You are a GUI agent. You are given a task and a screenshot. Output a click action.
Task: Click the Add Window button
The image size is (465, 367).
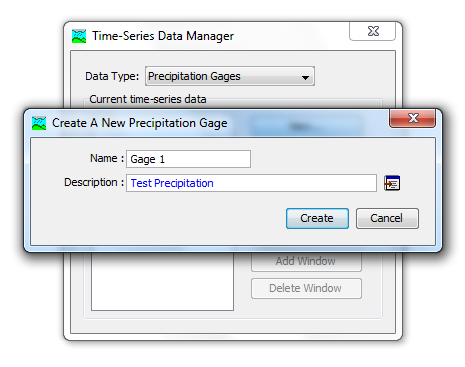[306, 262]
